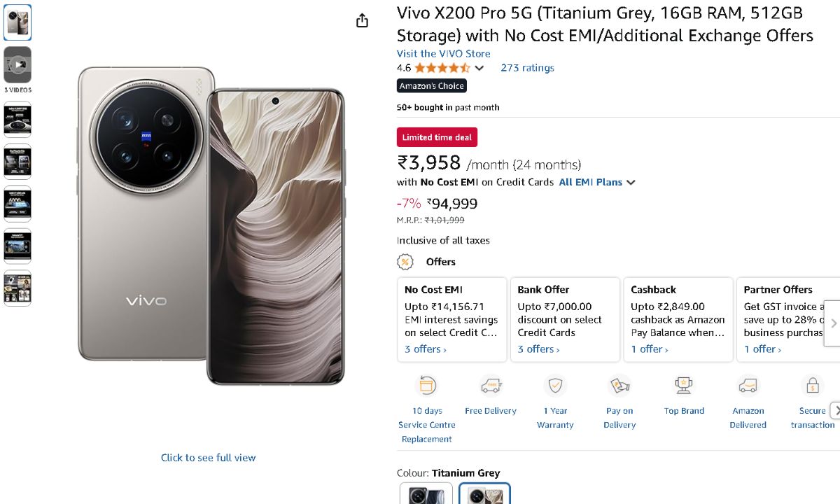Click the share icon above product image

click(362, 21)
